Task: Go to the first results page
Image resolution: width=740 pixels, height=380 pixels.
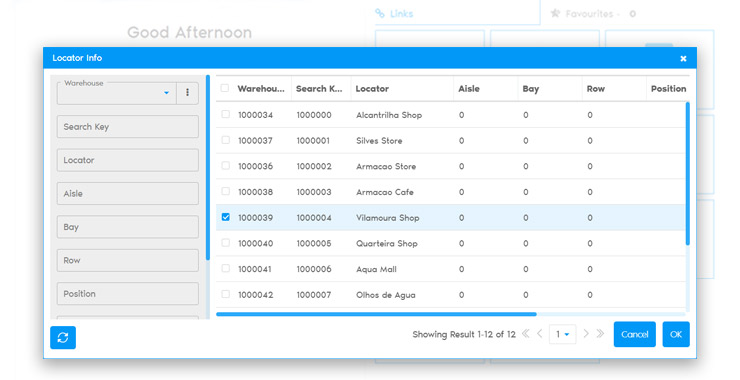Action: pos(525,334)
